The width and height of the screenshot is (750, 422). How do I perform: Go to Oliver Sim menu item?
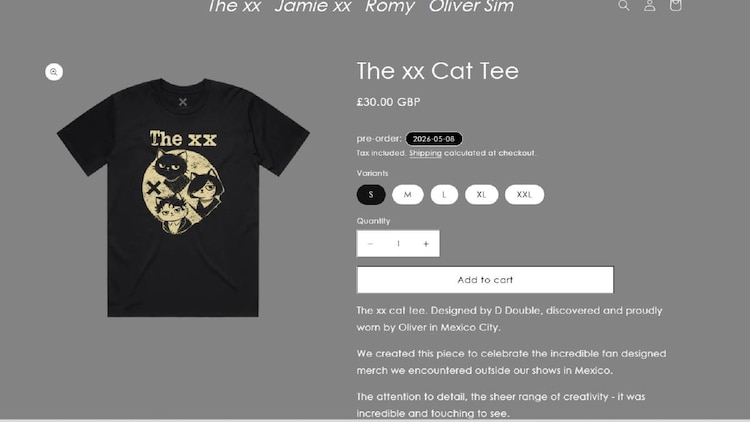[x=471, y=6]
